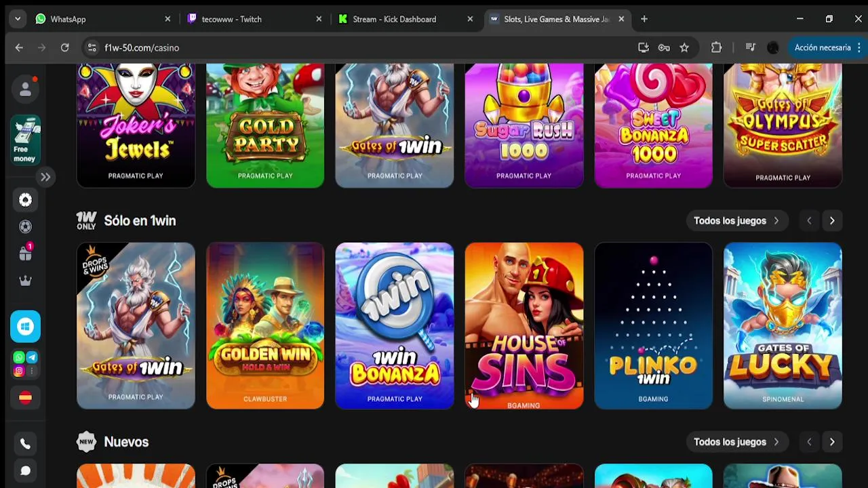
Task: Go to previous games in Sólo en 1win
Action: pos(809,221)
